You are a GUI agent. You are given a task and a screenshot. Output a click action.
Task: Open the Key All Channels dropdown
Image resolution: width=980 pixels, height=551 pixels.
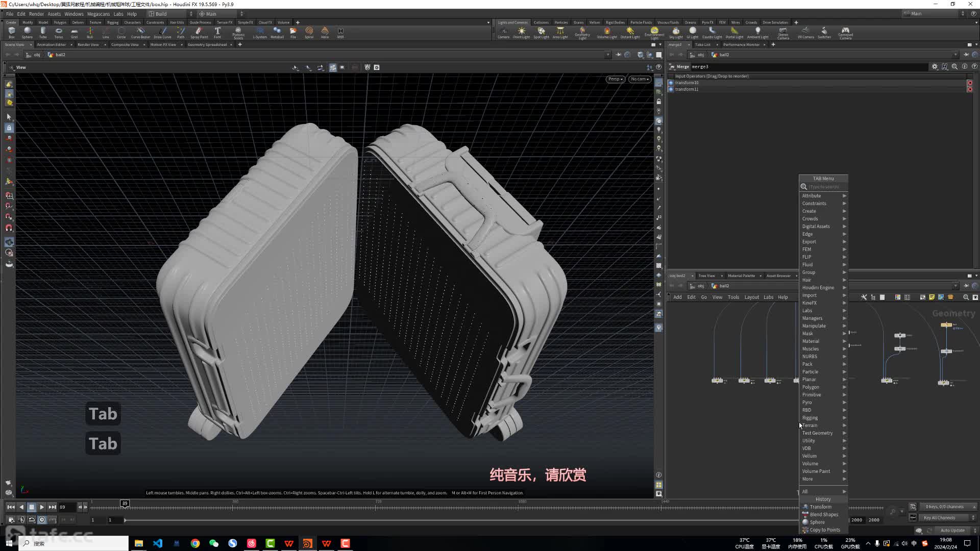949,518
